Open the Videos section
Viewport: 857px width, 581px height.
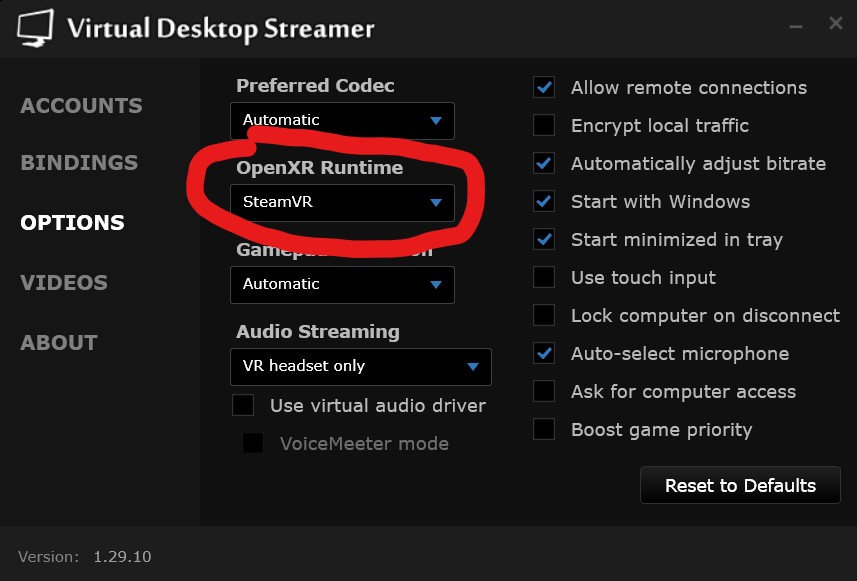(64, 283)
